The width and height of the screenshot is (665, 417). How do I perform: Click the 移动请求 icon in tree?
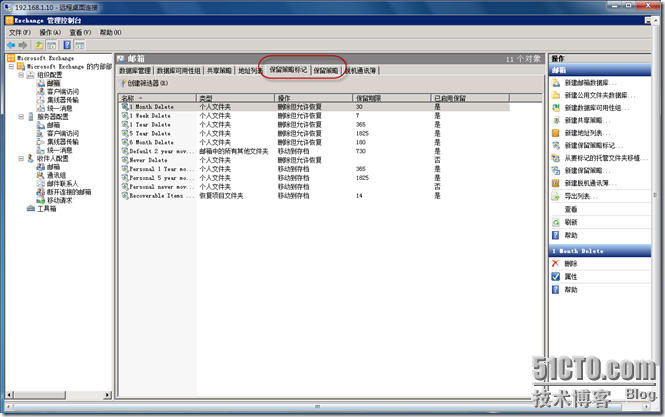(x=41, y=200)
